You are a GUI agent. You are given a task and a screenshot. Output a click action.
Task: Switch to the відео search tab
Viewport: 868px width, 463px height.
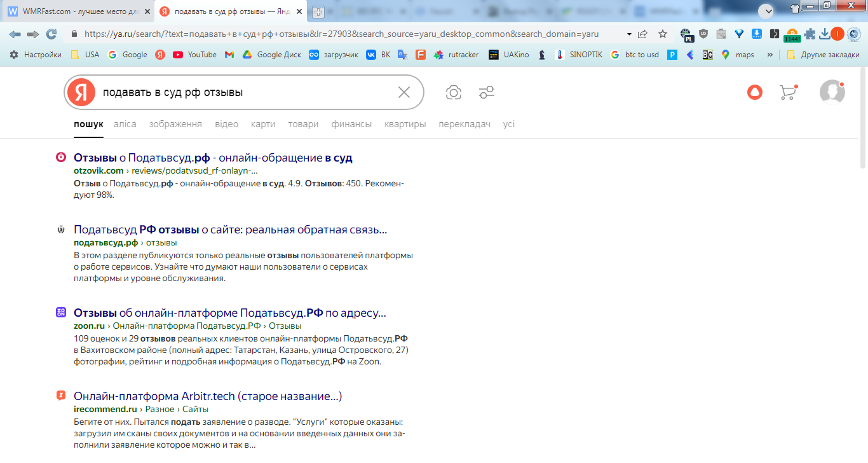coord(226,124)
